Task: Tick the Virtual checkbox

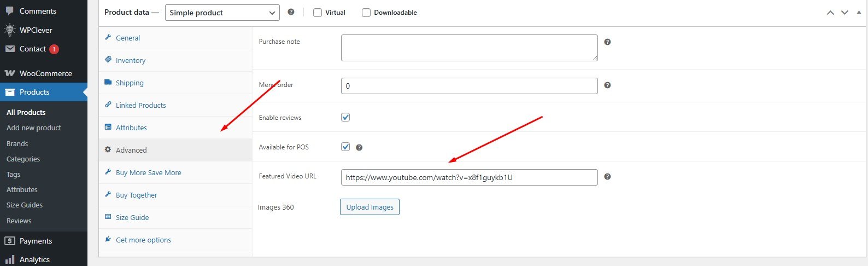Action: pos(317,13)
